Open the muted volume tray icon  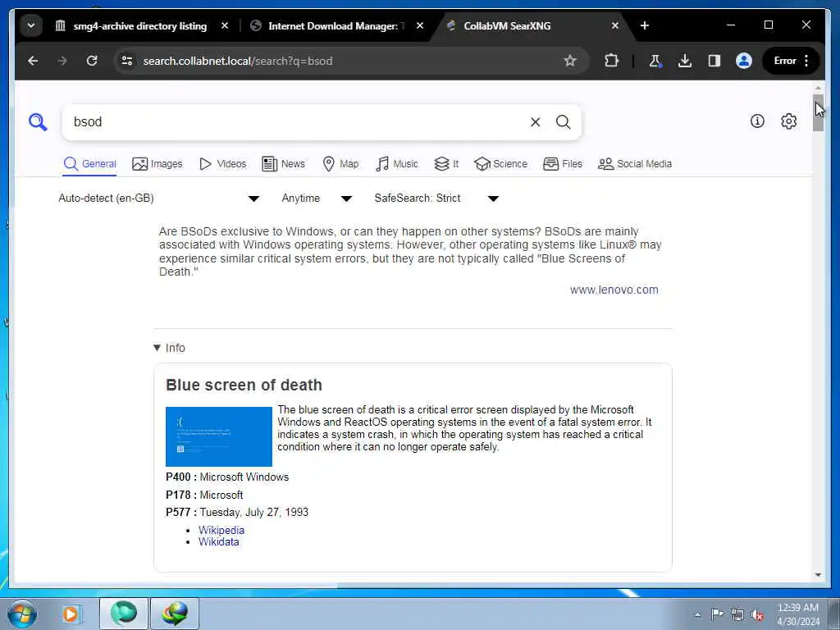757,614
